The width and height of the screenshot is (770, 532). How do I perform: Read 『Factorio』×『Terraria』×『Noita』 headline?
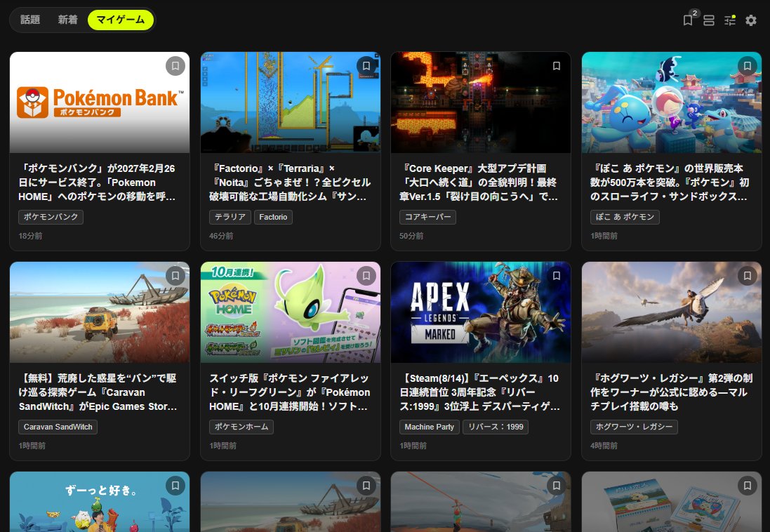(x=290, y=182)
